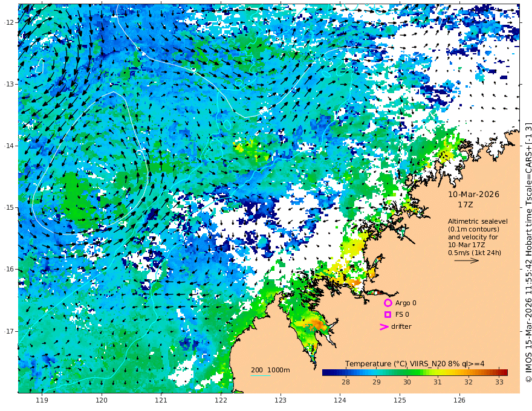Click longitude axis label '121'
This screenshot has width=532, height=411.
coord(161,401)
